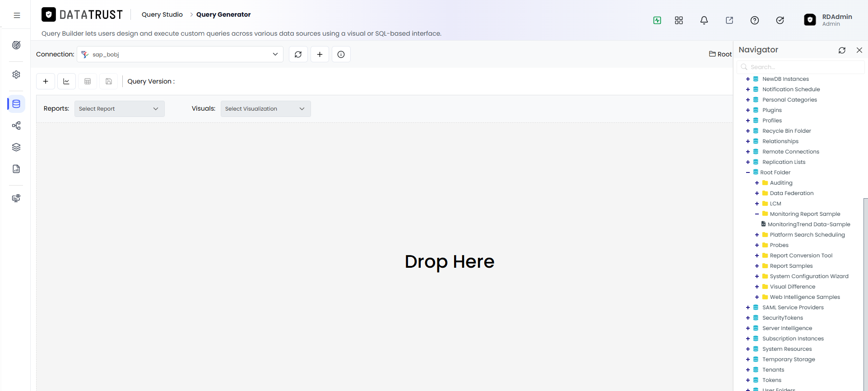Click the Navigator search field

(801, 67)
